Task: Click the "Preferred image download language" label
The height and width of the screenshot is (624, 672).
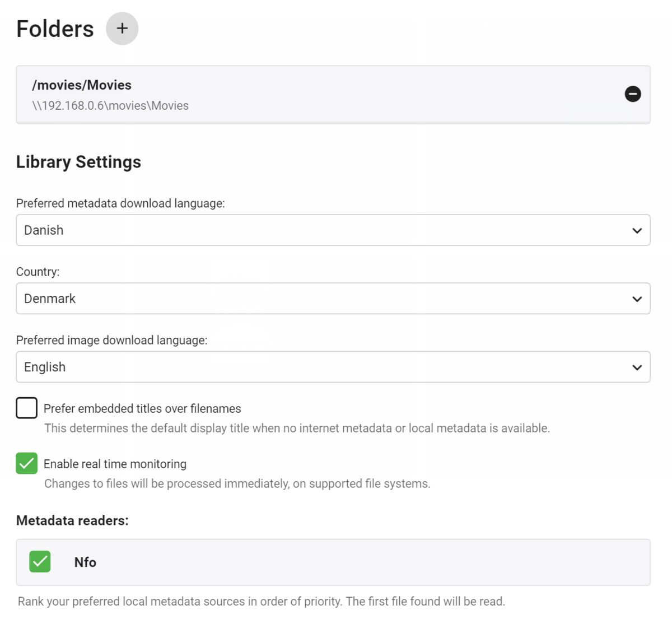Action: (x=111, y=340)
